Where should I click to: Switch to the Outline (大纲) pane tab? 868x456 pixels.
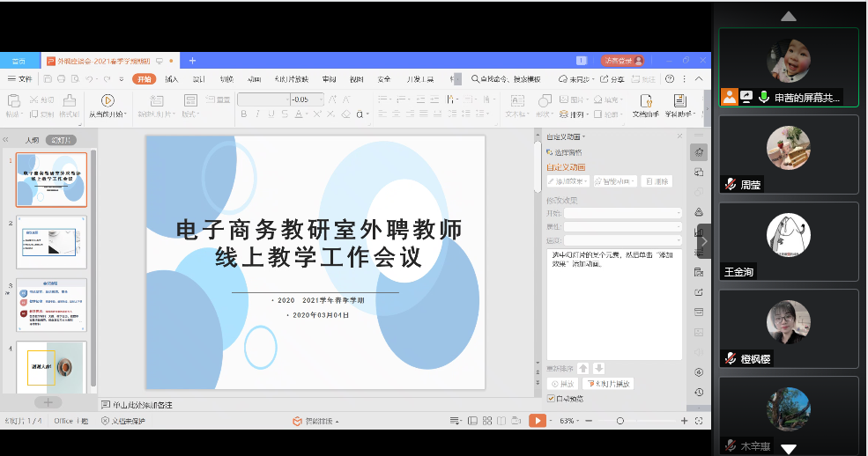click(x=32, y=140)
